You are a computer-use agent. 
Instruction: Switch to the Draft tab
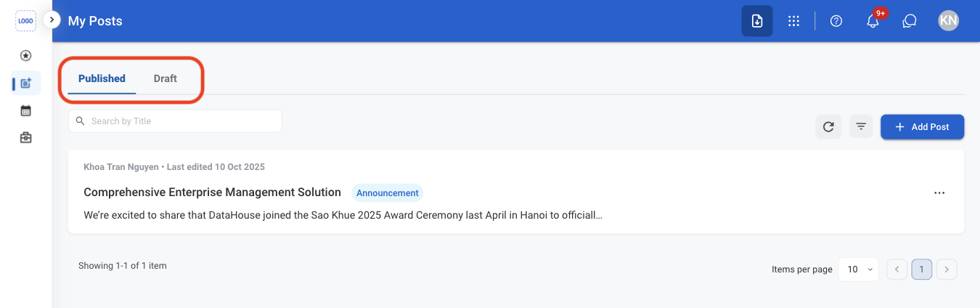166,78
